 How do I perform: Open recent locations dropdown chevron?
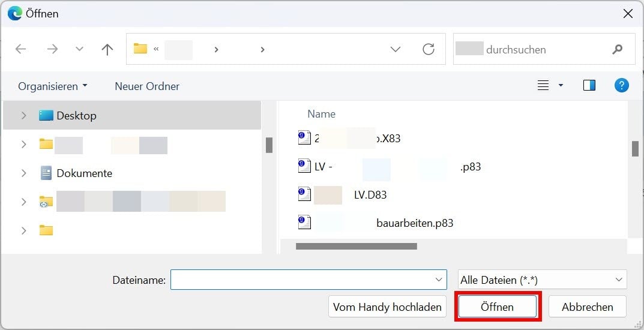pos(79,49)
